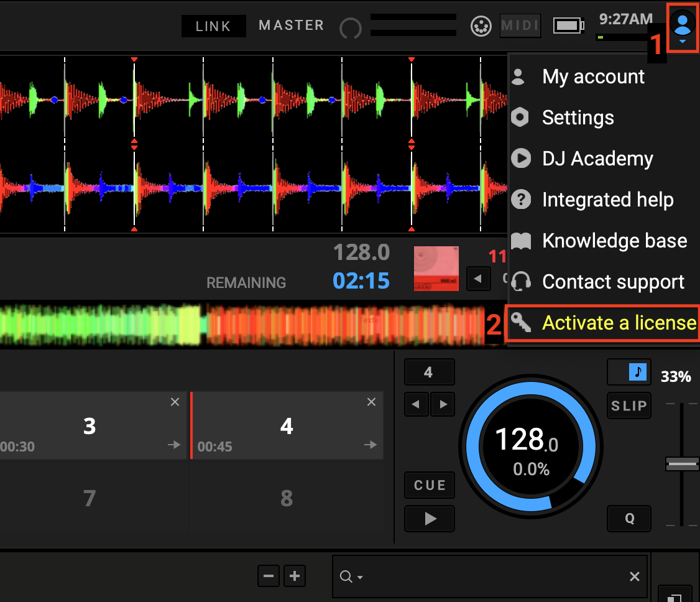Click the MIDI indicator icon
The image size is (700, 602).
(x=520, y=26)
